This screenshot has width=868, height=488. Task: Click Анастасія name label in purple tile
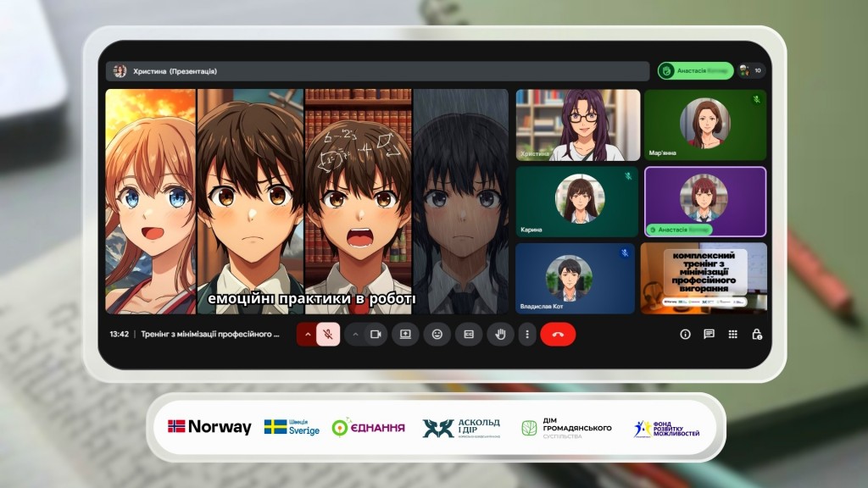[x=680, y=230]
